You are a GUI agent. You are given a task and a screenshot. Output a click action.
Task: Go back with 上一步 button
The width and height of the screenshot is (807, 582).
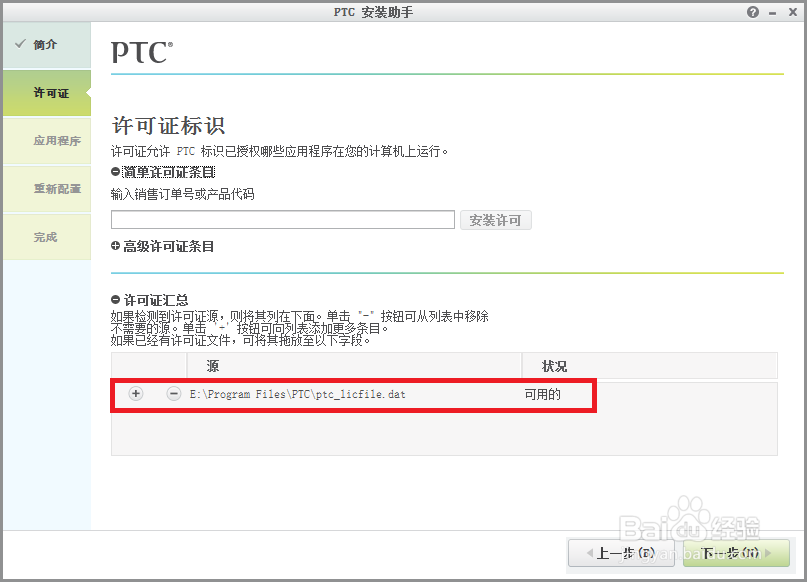pos(621,553)
